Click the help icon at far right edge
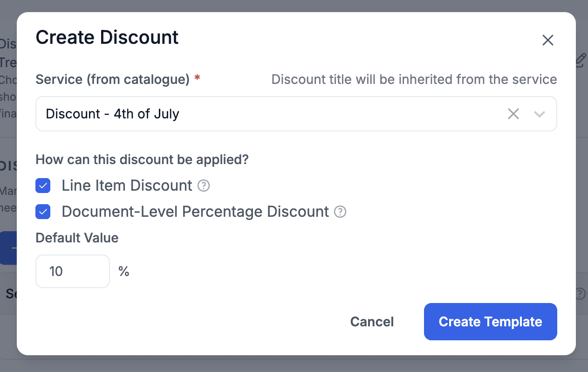This screenshot has width=588, height=372. (580, 294)
